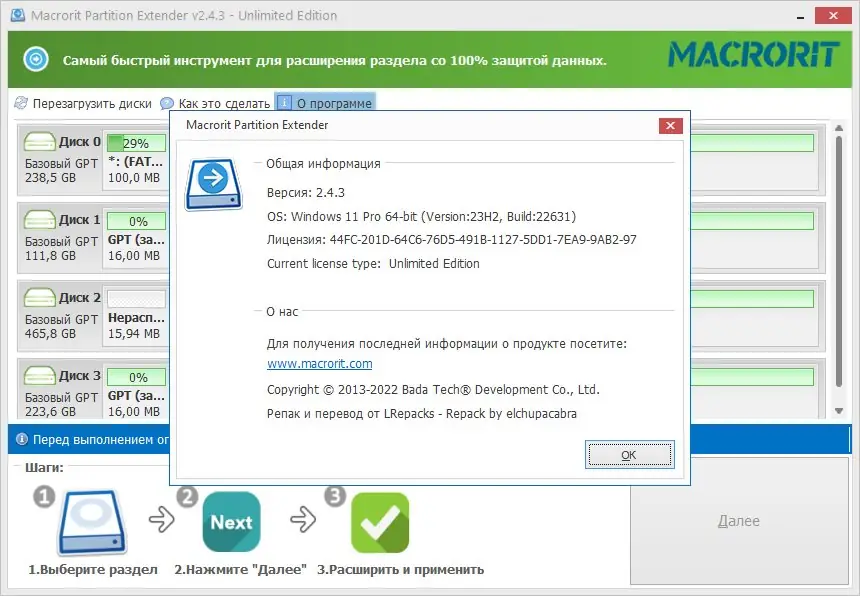Click the Версия: 2.4.3 text

tap(305, 192)
